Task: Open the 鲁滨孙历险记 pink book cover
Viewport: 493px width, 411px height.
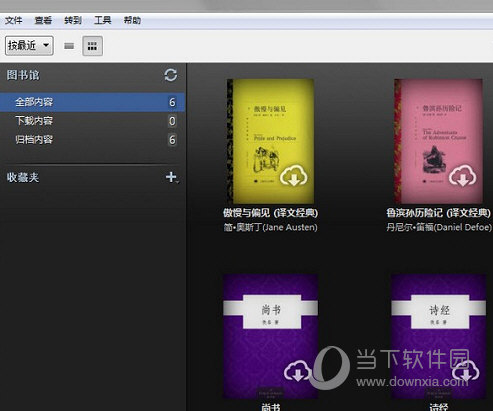Action: 438,141
